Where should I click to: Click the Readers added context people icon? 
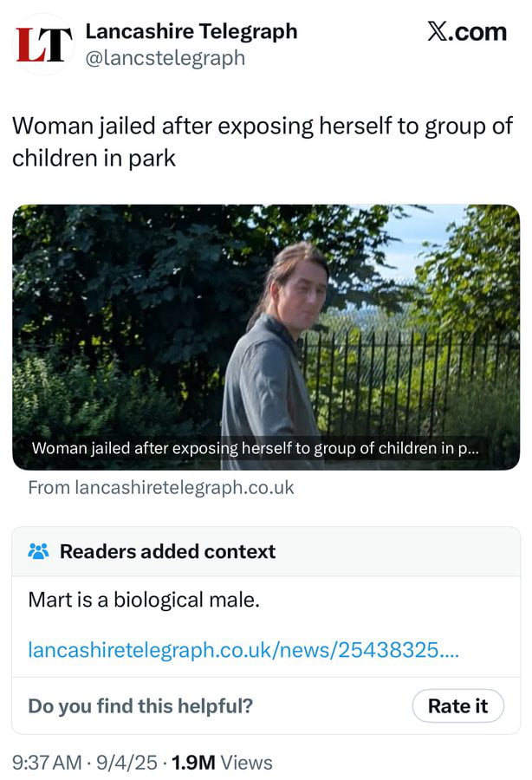(x=38, y=551)
